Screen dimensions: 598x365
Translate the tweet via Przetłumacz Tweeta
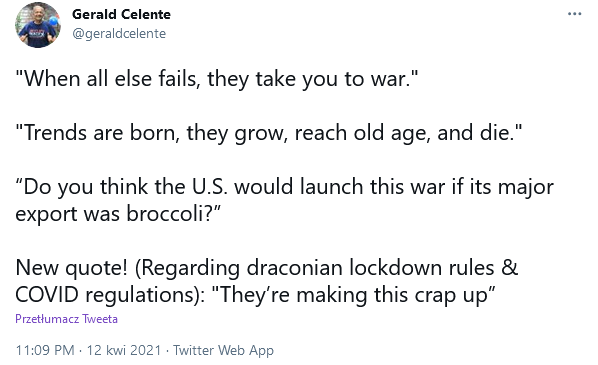click(66, 319)
